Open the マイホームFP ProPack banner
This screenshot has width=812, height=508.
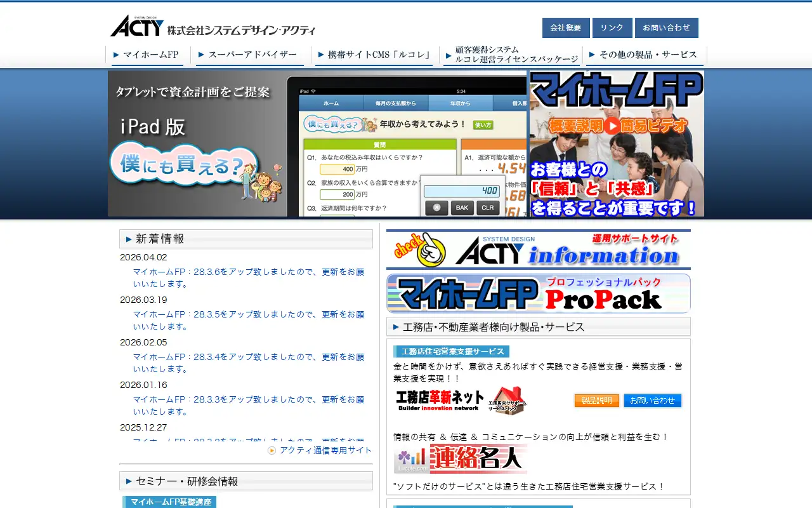539,293
